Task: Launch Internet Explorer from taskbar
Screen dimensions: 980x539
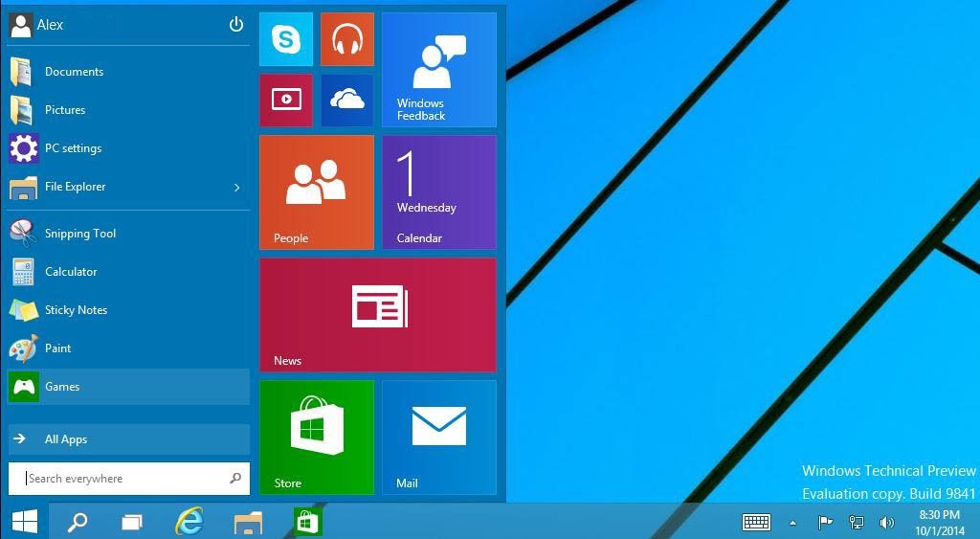Action: pos(189,521)
